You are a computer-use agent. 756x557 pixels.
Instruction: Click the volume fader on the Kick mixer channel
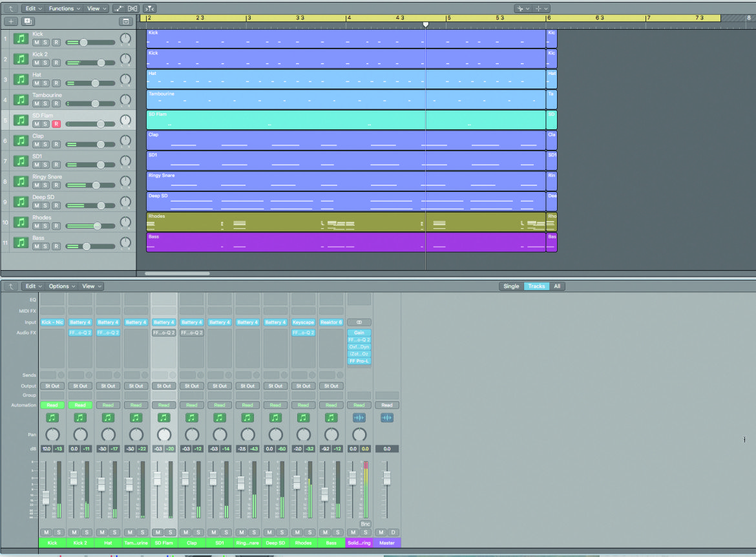tap(46, 498)
